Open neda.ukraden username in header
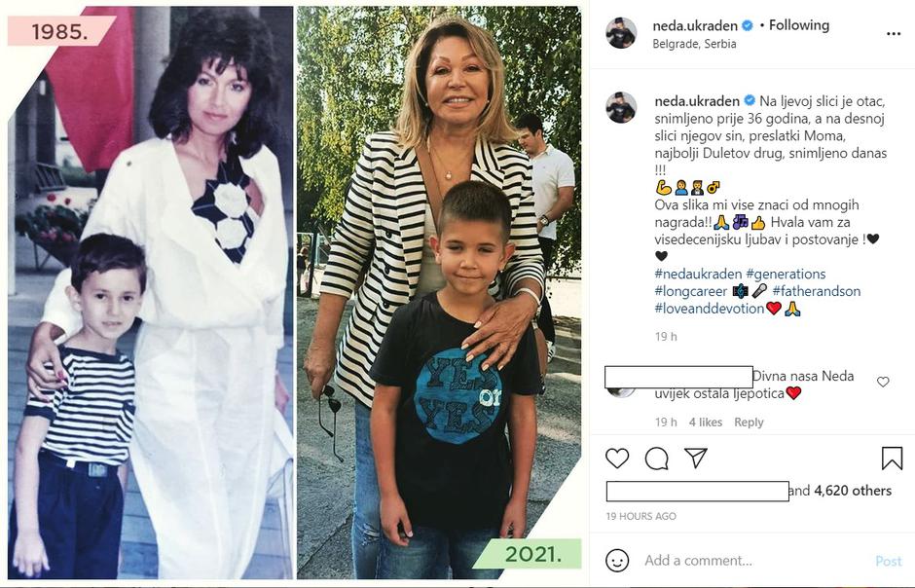Screen dimensions: 915x588 pos(696,25)
